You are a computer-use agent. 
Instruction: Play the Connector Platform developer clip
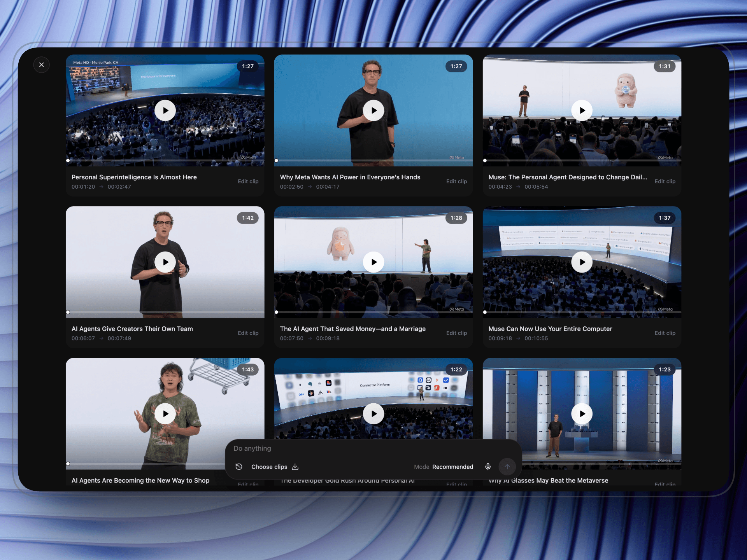coord(373,414)
